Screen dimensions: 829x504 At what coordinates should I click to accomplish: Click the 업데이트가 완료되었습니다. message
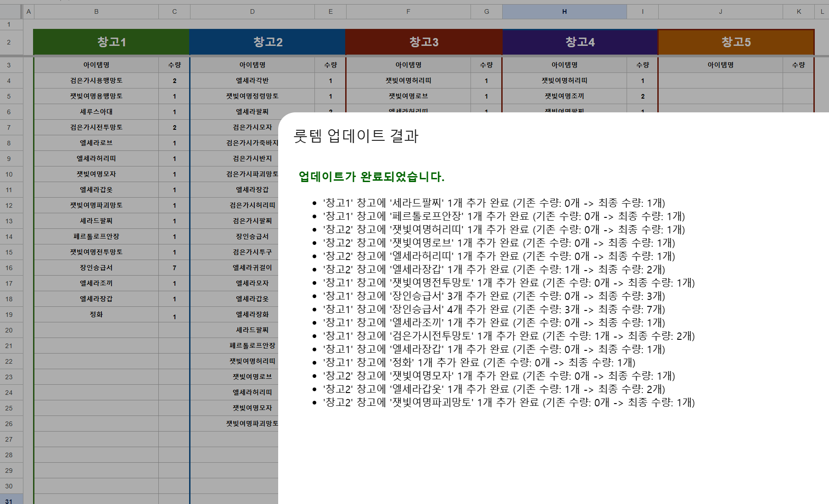(x=371, y=177)
